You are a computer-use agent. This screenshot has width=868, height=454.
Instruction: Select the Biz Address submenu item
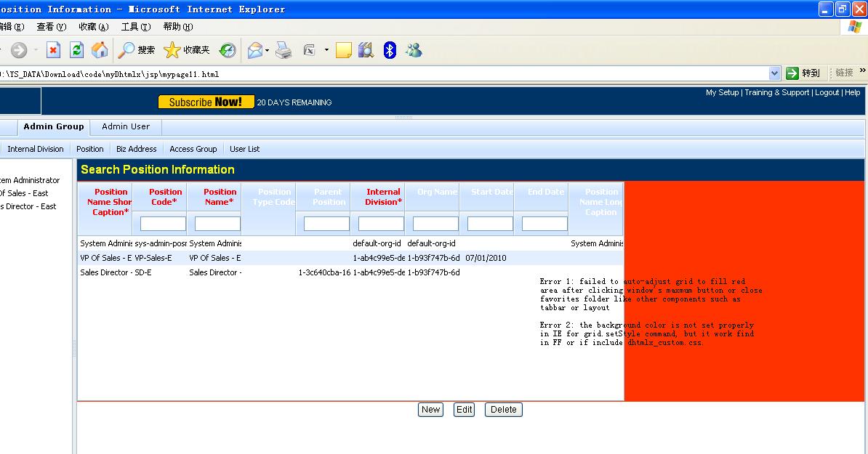[137, 149]
